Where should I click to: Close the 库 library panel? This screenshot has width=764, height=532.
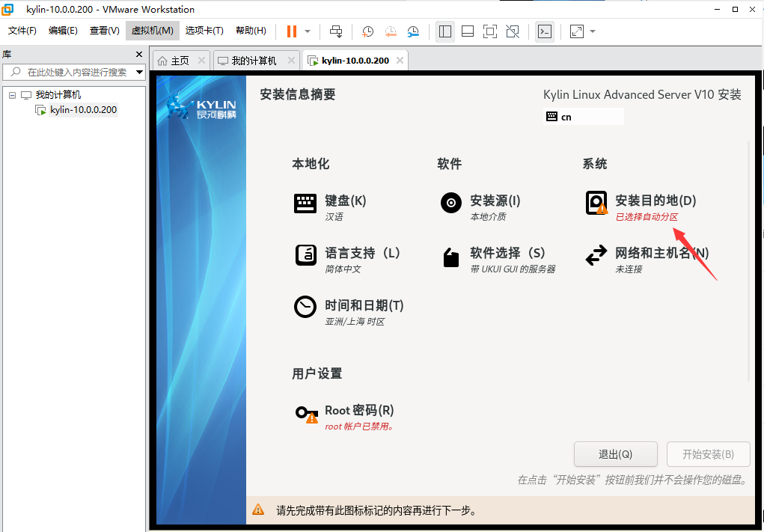(139, 54)
